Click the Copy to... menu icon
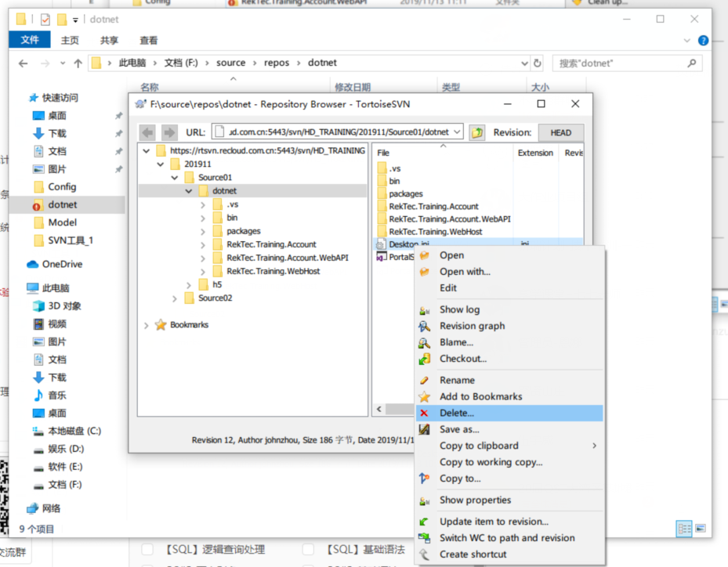 425,479
